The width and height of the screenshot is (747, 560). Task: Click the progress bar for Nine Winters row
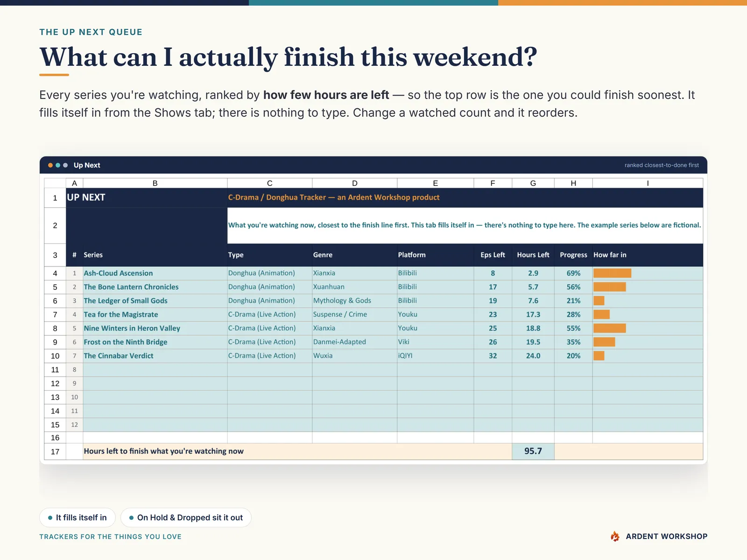pyautogui.click(x=609, y=328)
